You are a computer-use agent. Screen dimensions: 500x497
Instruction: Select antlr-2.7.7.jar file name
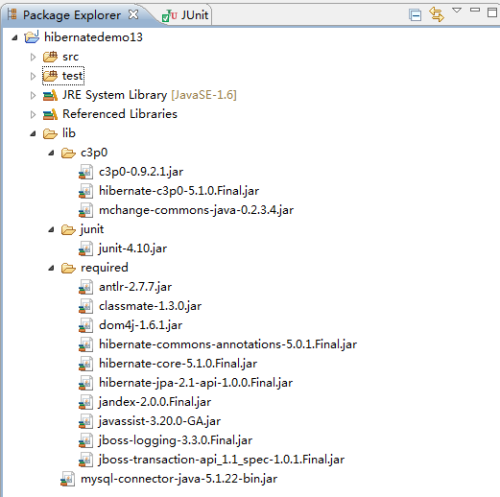click(x=135, y=287)
